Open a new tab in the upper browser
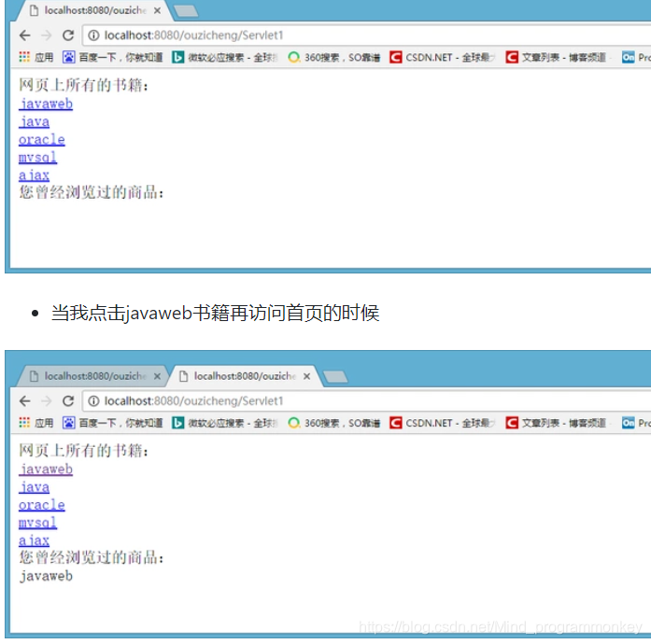The width and height of the screenshot is (651, 644). (x=186, y=11)
